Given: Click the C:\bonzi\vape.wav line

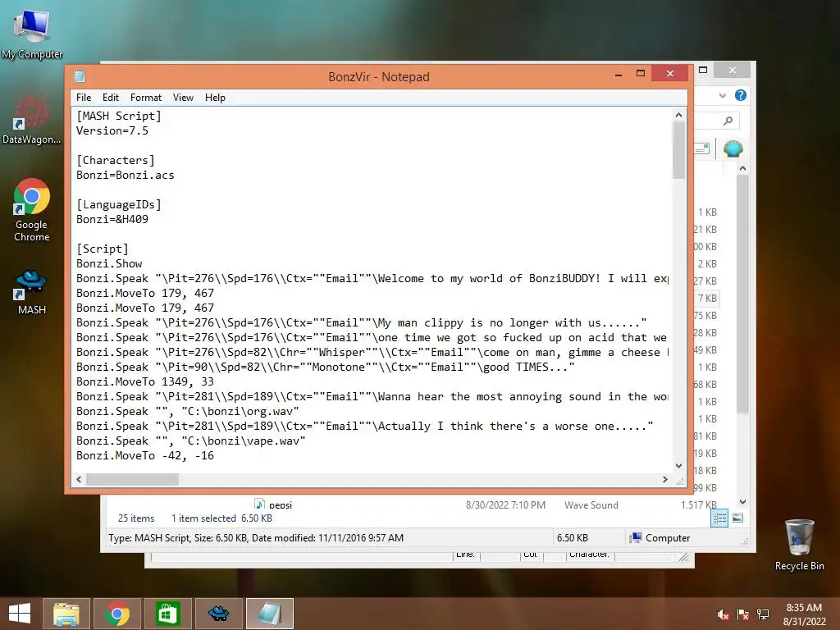Looking at the screenshot, I should 190,441.
